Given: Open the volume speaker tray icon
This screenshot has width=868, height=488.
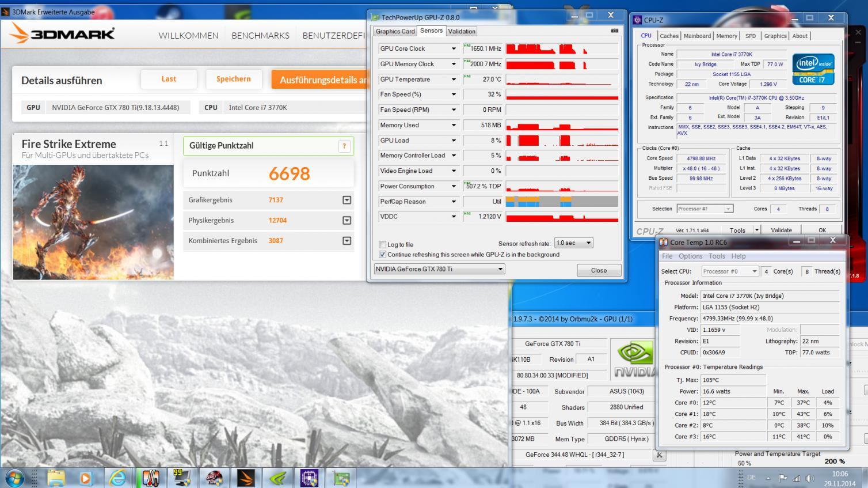Looking at the screenshot, I should click(810, 478).
